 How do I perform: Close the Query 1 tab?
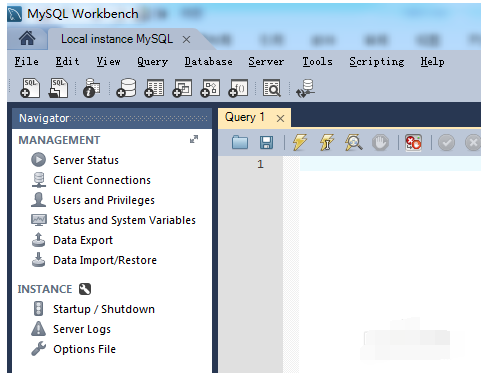(x=281, y=118)
